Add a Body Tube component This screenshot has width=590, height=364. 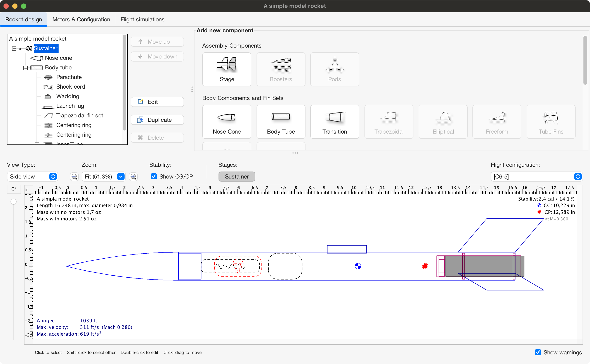click(x=281, y=122)
